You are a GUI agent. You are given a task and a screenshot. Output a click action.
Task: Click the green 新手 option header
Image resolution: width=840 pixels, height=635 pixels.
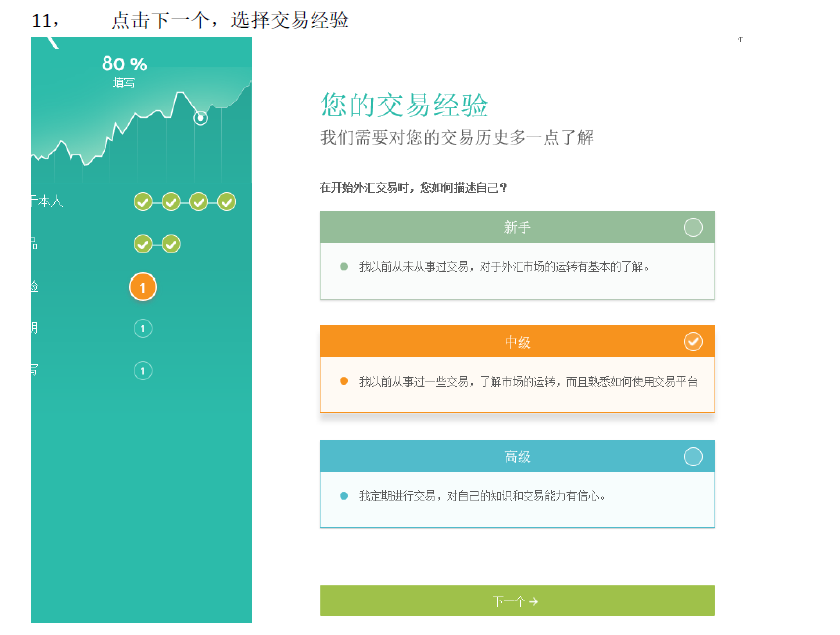point(517,228)
